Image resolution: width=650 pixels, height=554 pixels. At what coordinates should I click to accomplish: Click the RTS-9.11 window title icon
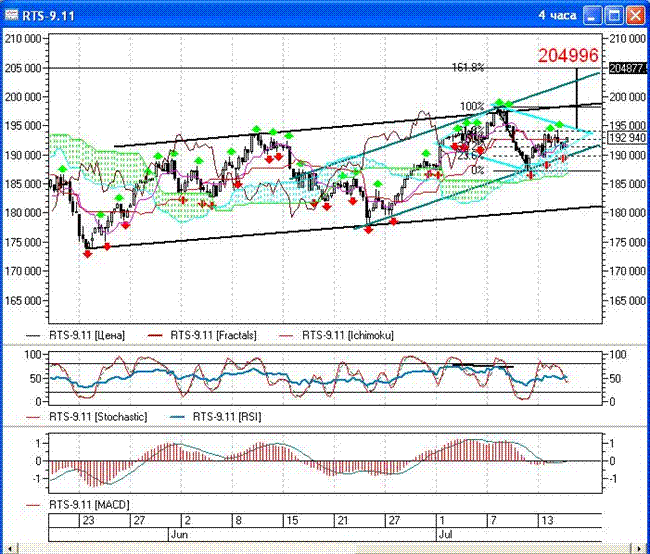11,16
